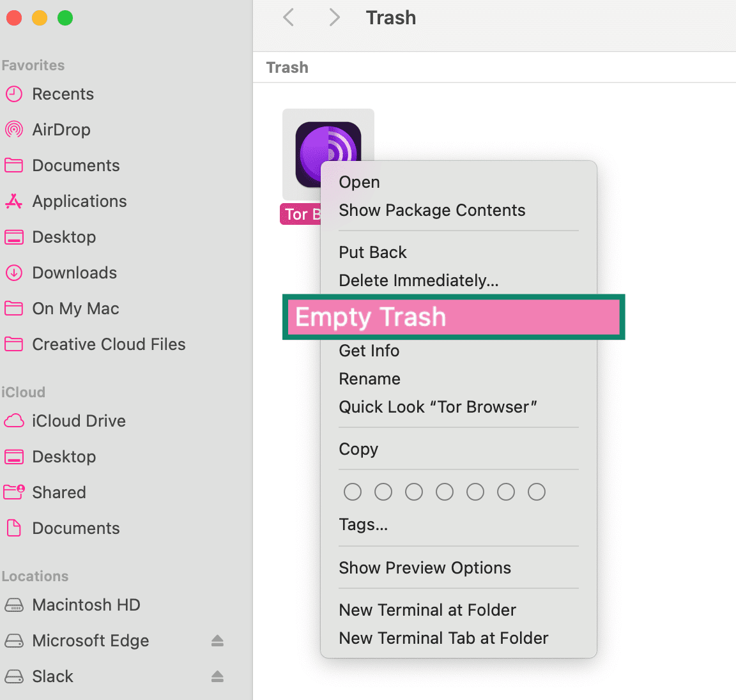Click the back navigation chevron
This screenshot has width=736, height=700.
tap(288, 17)
